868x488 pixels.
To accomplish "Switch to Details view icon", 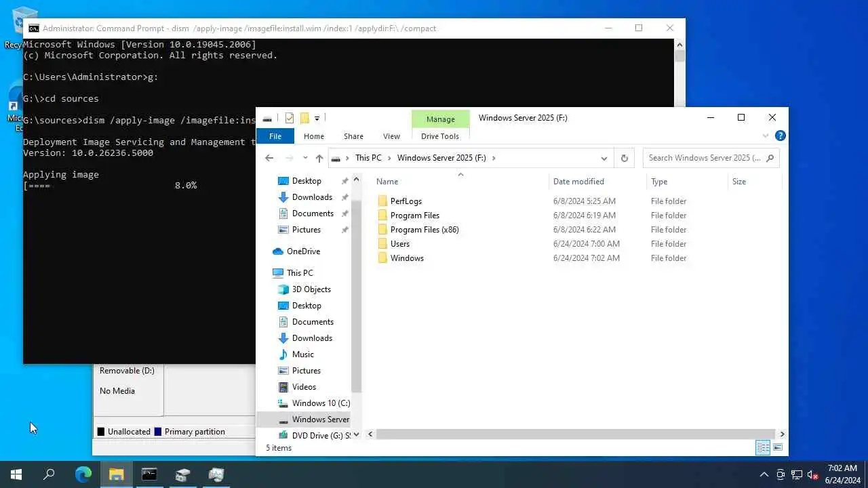I will click(763, 447).
